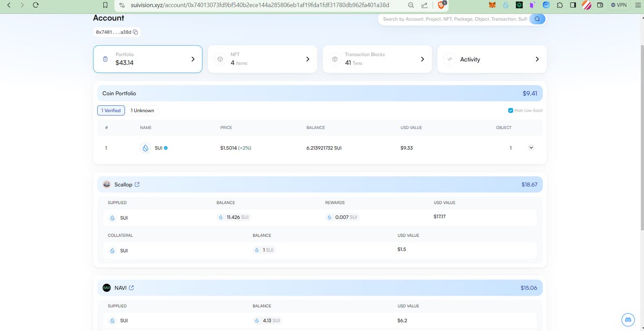This screenshot has height=331, width=644.
Task: Click the browser forward arrow
Action: pyautogui.click(x=21, y=5)
